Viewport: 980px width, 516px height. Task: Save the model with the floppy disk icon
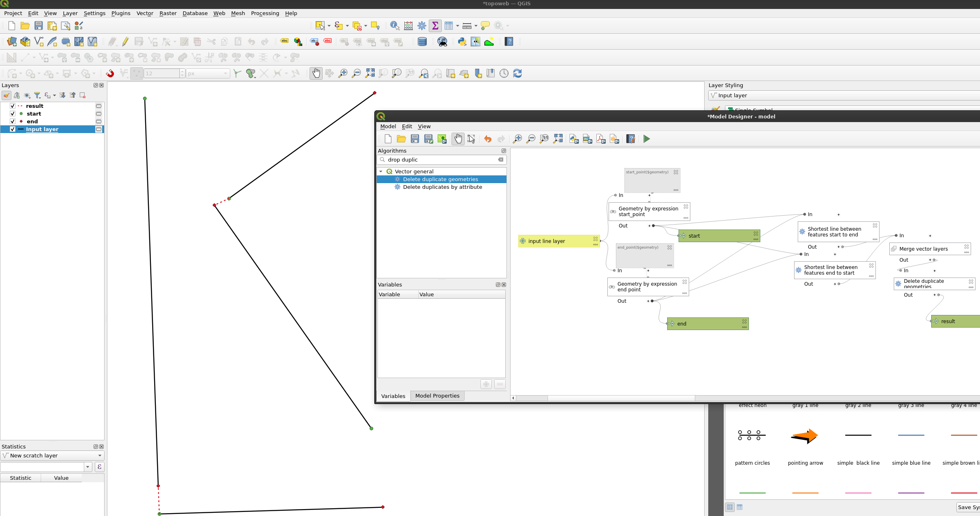tap(415, 139)
